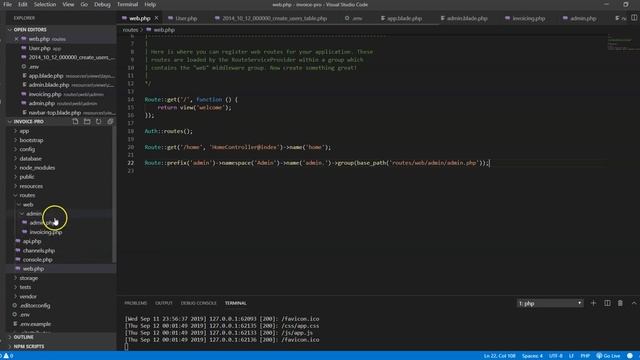640x360 pixels.
Task: Open notifications bell in status bar
Action: [x=630, y=356]
